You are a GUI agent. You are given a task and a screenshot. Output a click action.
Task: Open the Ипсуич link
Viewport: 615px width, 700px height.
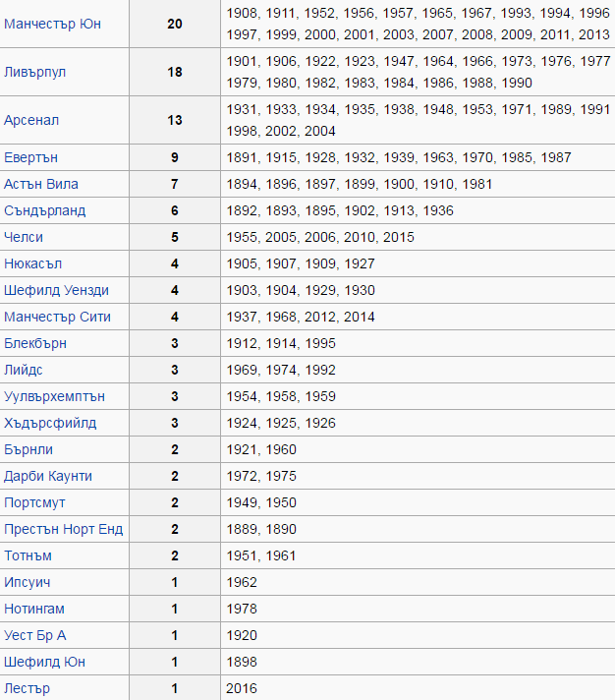(x=27, y=583)
